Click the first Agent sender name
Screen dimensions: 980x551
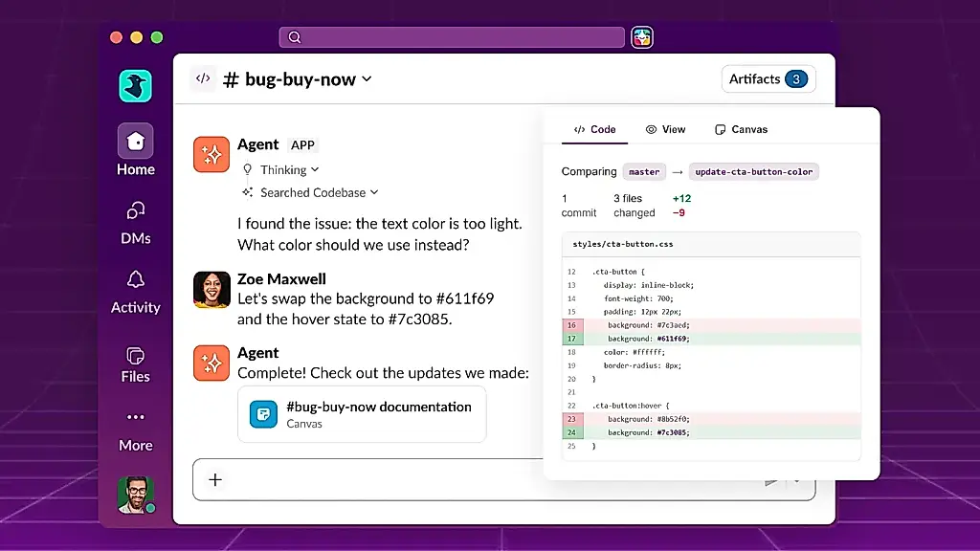257,144
